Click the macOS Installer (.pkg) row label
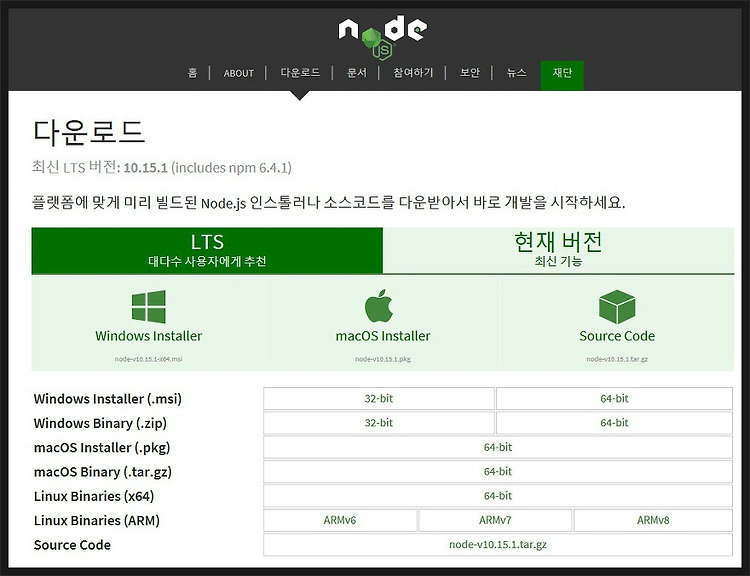The width and height of the screenshot is (750, 576). (102, 448)
